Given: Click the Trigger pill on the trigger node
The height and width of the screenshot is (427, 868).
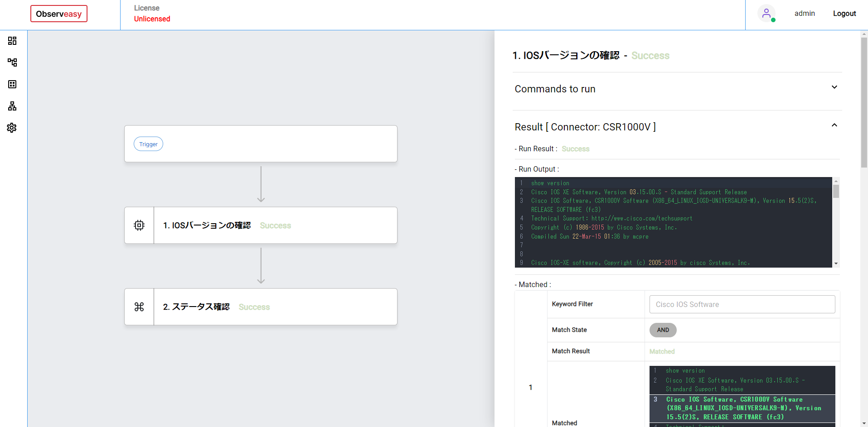Looking at the screenshot, I should point(148,144).
